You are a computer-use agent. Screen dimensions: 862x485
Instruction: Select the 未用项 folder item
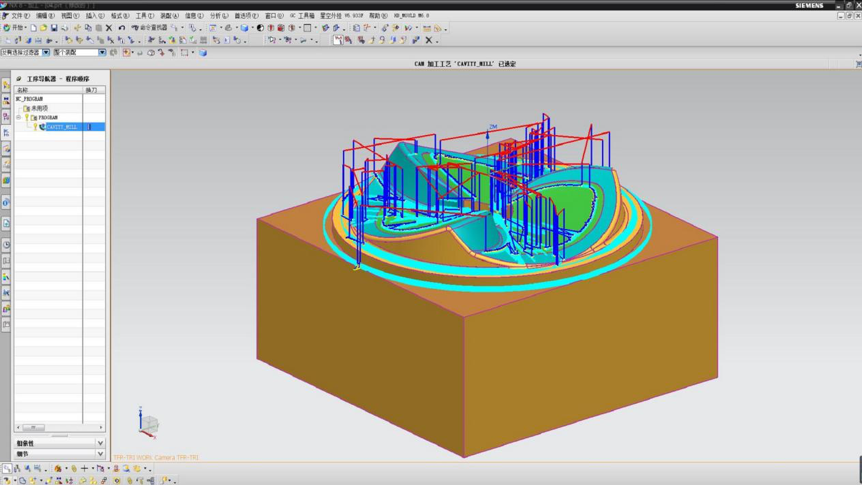tap(40, 108)
